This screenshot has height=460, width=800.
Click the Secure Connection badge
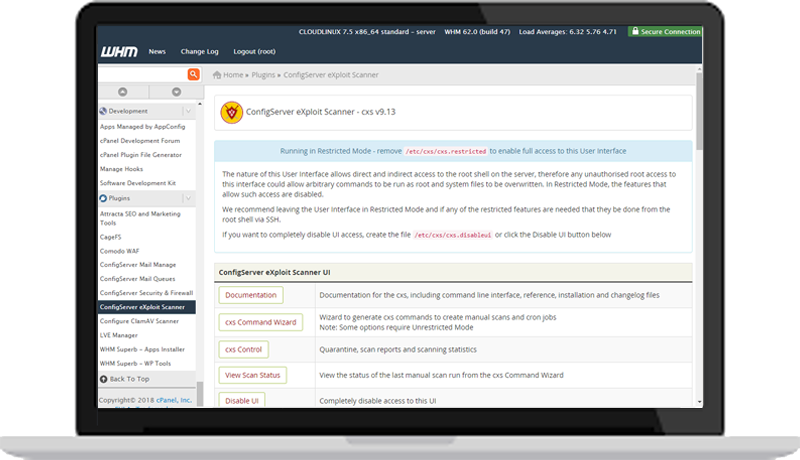[665, 32]
